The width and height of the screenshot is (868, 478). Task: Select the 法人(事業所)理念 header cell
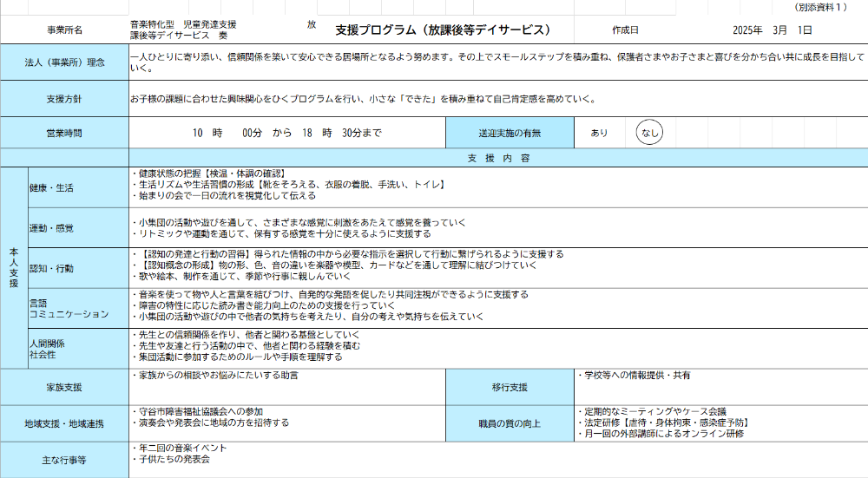click(65, 62)
